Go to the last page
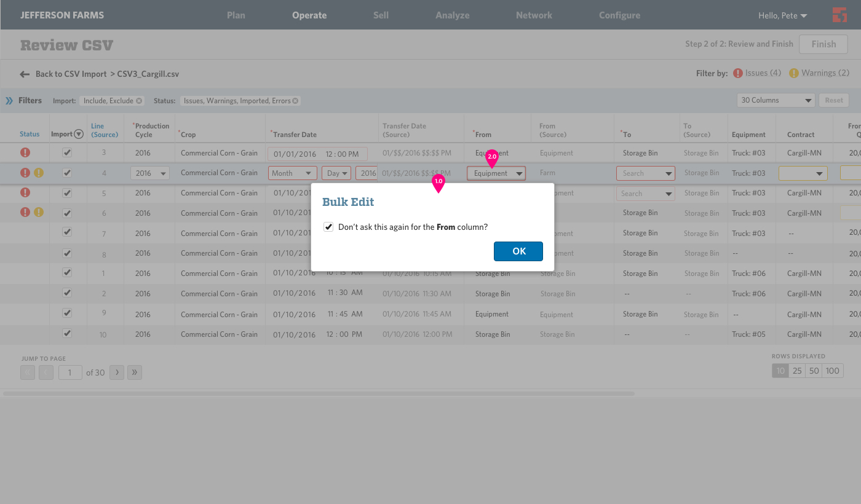 tap(135, 372)
